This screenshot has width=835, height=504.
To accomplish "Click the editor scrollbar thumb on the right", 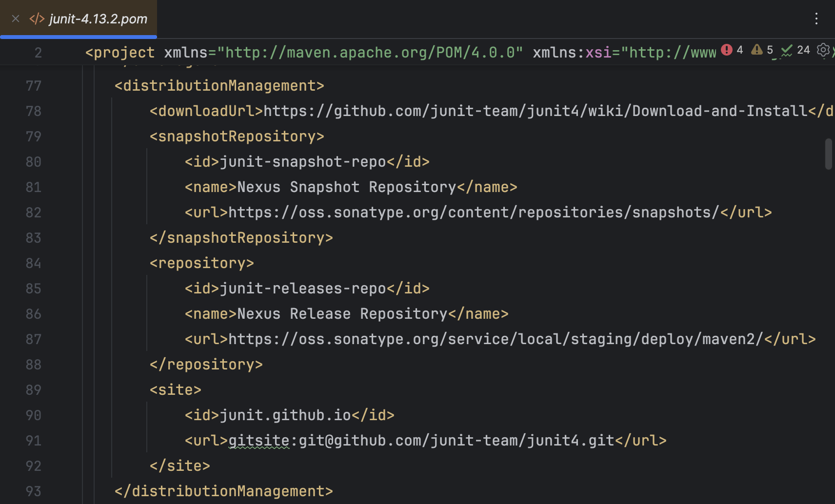I will [x=828, y=154].
